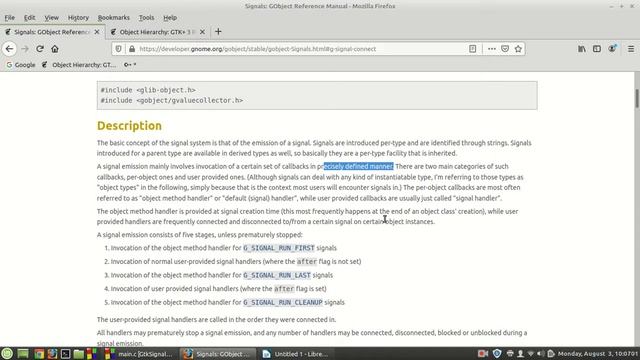Screen dimensions: 640x360
Task: Switch to Signals: GObject taskbar window
Action: (x=218, y=354)
